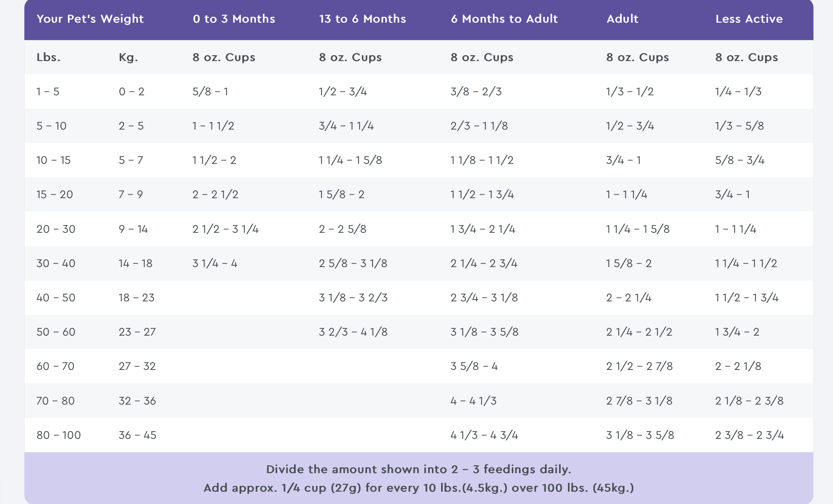
Task: Click the "Lbs." subheader label
Action: [49, 57]
